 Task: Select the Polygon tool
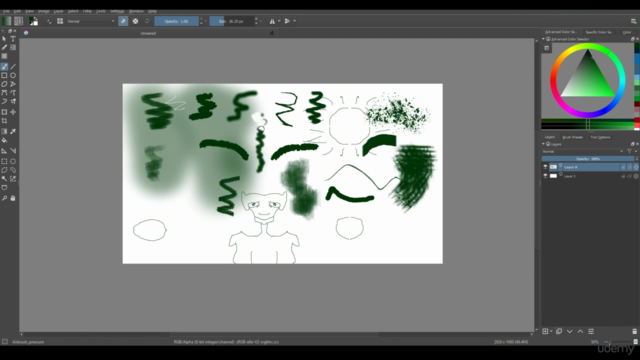[4, 84]
